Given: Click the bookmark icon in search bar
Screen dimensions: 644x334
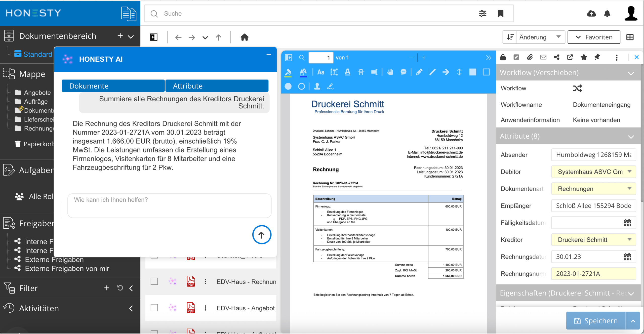Looking at the screenshot, I should click(500, 14).
